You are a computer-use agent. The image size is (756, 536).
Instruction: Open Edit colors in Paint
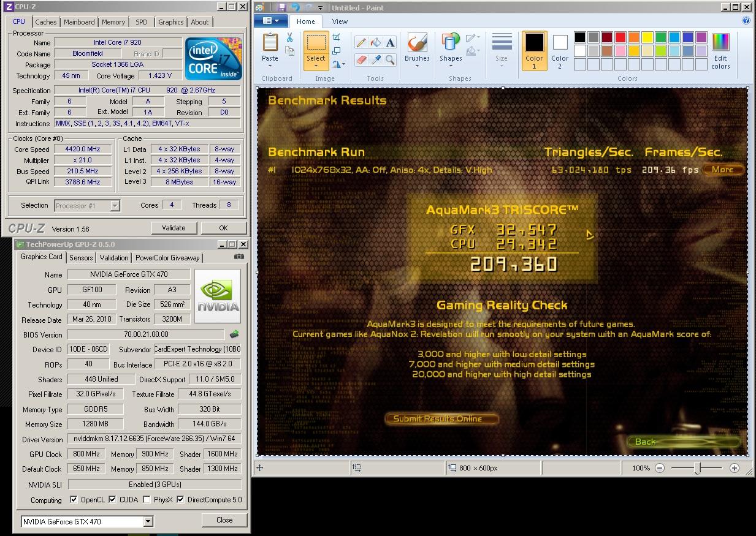click(x=720, y=51)
